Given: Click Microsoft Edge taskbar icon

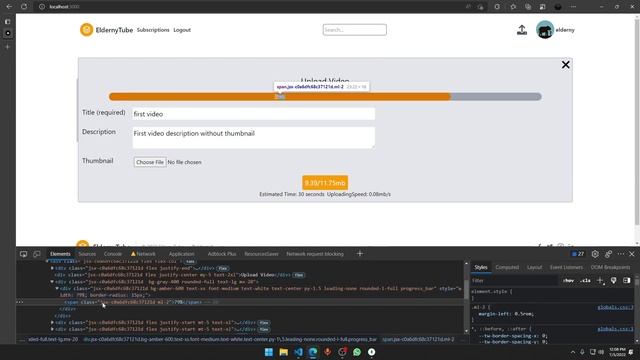Looking at the screenshot, I should pos(313,352).
